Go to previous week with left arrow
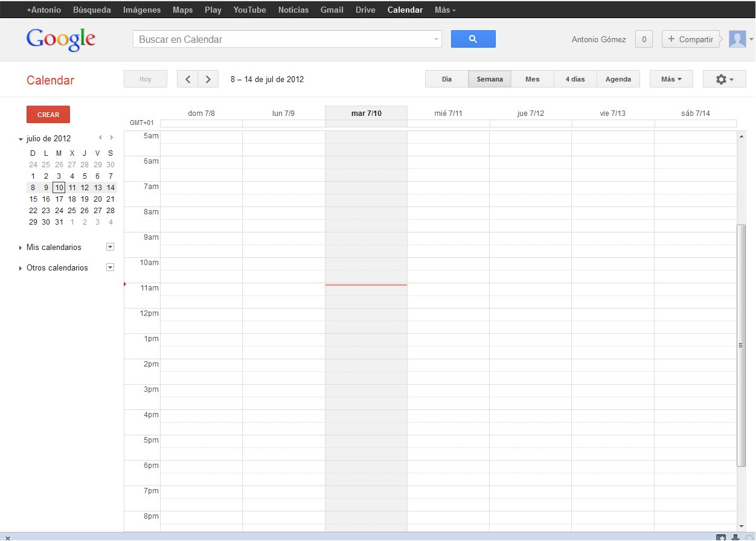This screenshot has height=541, width=756. pyautogui.click(x=188, y=79)
